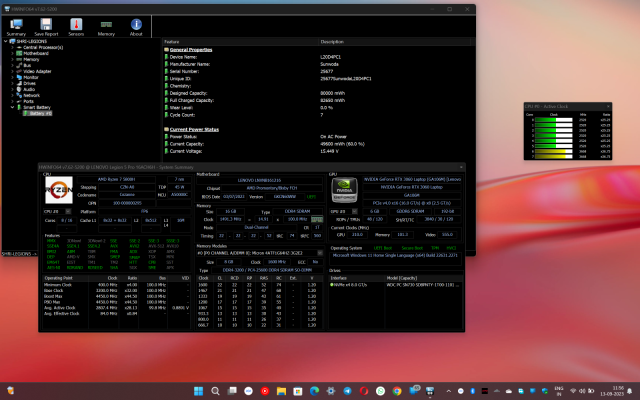Open Sensors thermometer icon
The image size is (640, 400).
(x=76, y=27)
